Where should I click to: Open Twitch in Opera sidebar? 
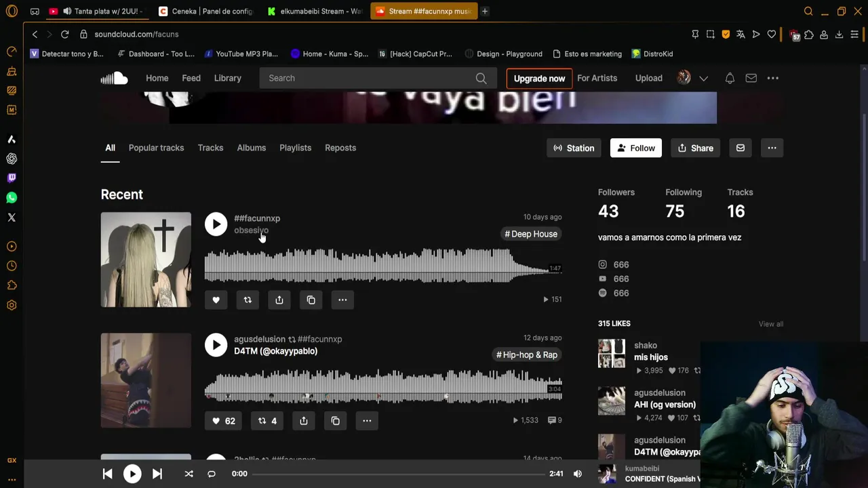(x=12, y=178)
